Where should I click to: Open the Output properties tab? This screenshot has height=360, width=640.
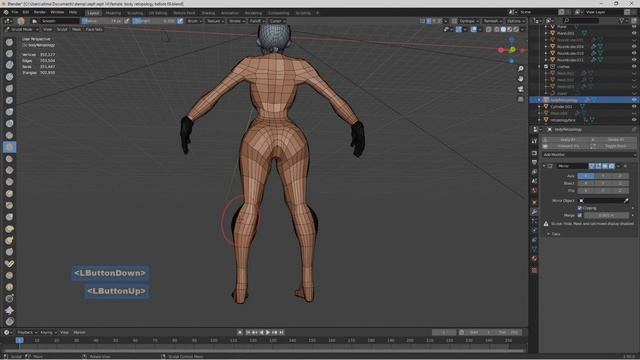click(534, 162)
